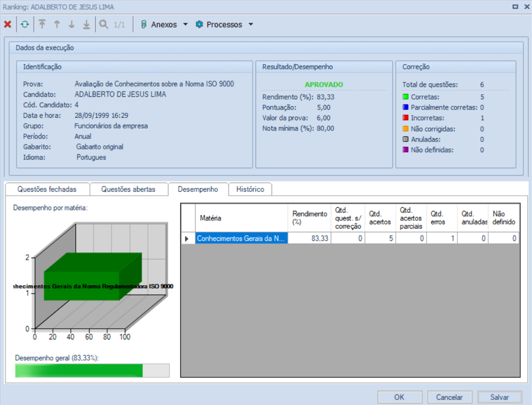Click the Processos gear icon
The image size is (532, 405).
pyautogui.click(x=199, y=24)
